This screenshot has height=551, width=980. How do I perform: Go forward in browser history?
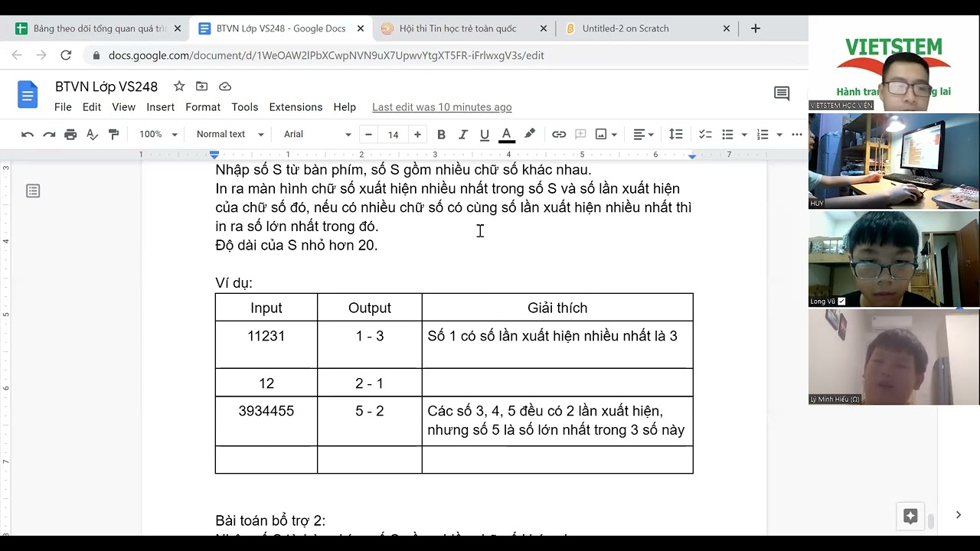coord(41,55)
